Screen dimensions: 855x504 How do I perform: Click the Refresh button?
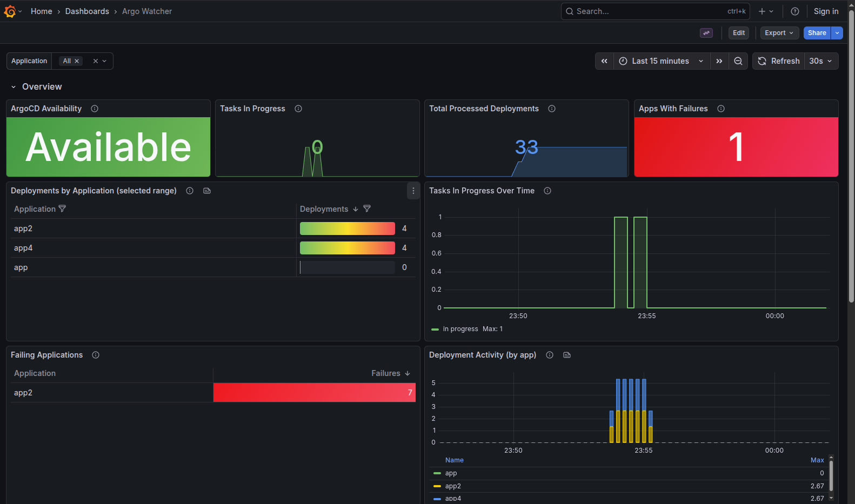point(778,61)
